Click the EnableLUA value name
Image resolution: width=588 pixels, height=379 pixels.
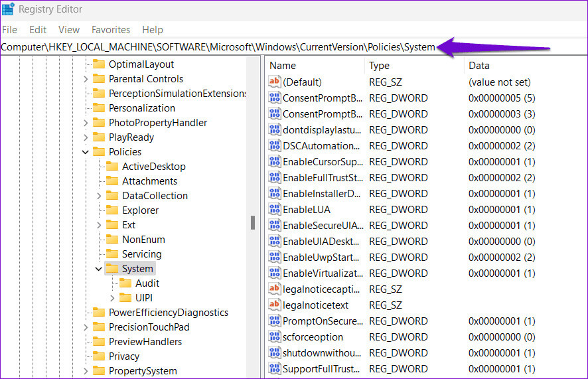(307, 210)
